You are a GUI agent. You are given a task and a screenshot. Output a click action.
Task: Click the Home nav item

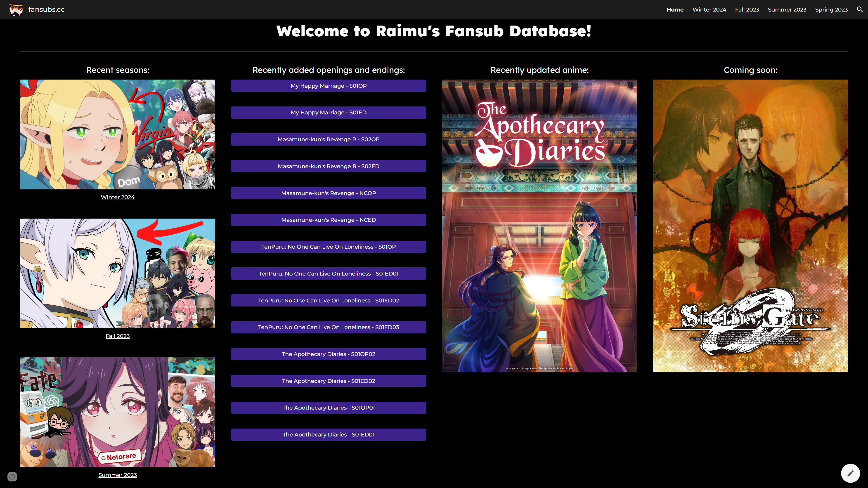coord(675,9)
